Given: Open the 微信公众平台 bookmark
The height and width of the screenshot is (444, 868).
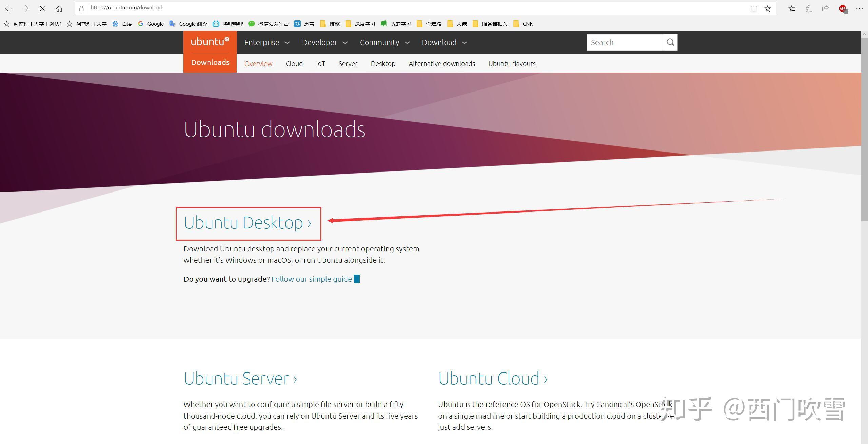Looking at the screenshot, I should point(273,24).
